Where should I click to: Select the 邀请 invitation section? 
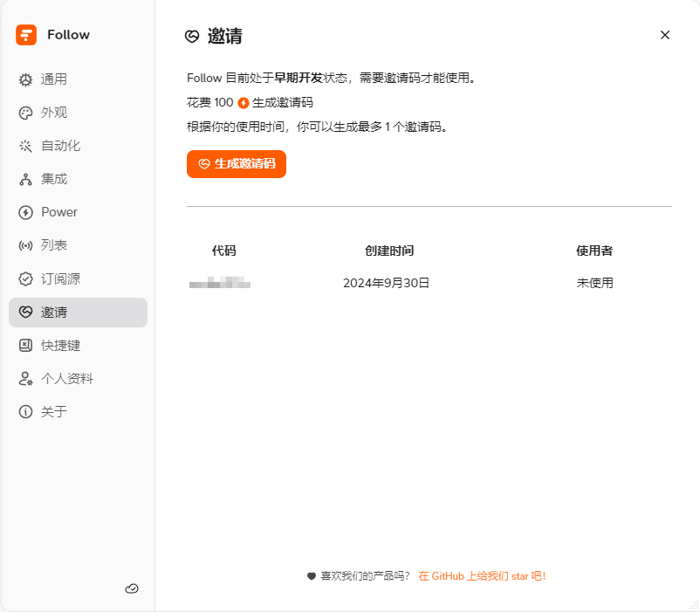(x=79, y=313)
